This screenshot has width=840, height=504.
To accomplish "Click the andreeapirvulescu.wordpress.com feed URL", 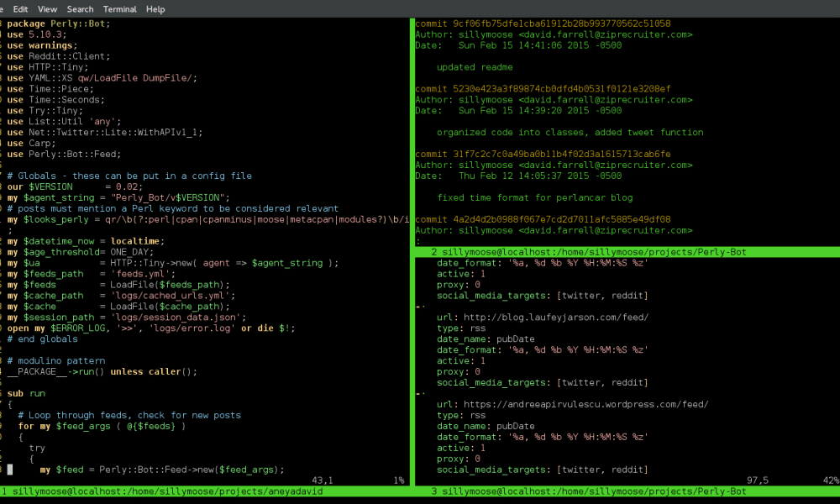I will tap(586, 404).
